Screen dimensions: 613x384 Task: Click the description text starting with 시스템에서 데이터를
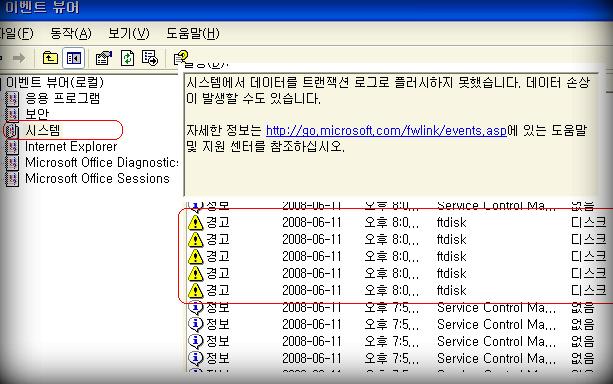point(388,90)
